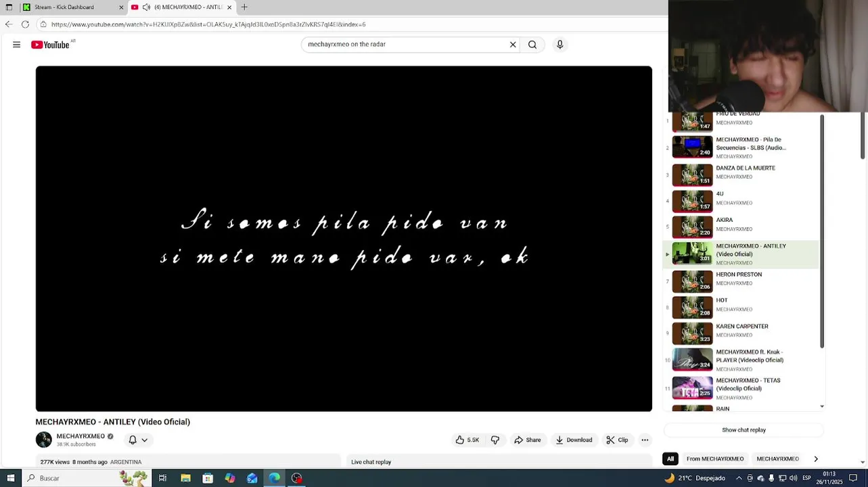Run search with magnifier button
This screenshot has height=487, width=868.
point(532,45)
